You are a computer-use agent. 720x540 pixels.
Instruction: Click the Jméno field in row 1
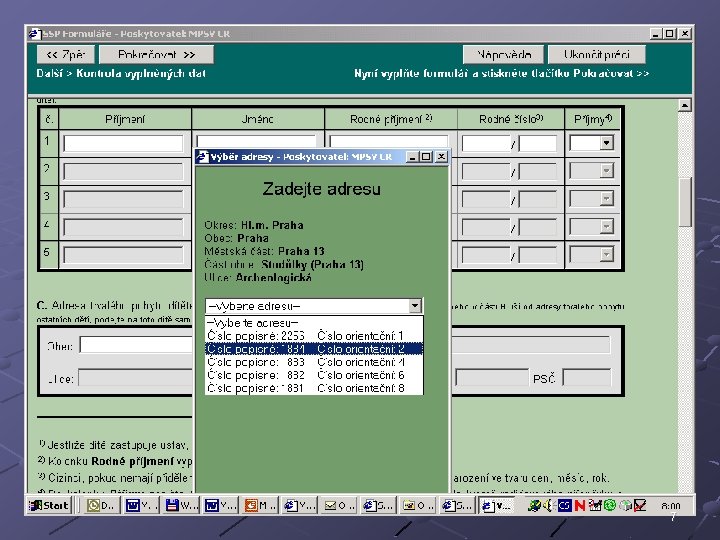256,141
